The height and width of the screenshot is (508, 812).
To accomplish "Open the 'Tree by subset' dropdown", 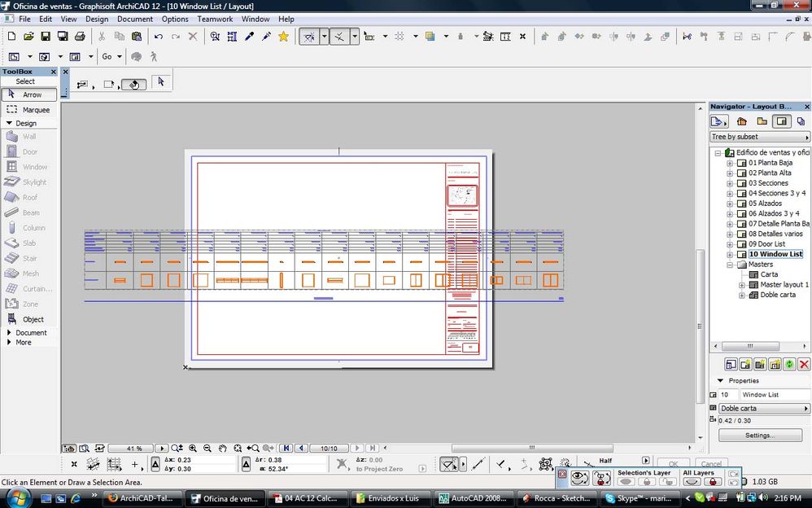I will [x=760, y=137].
